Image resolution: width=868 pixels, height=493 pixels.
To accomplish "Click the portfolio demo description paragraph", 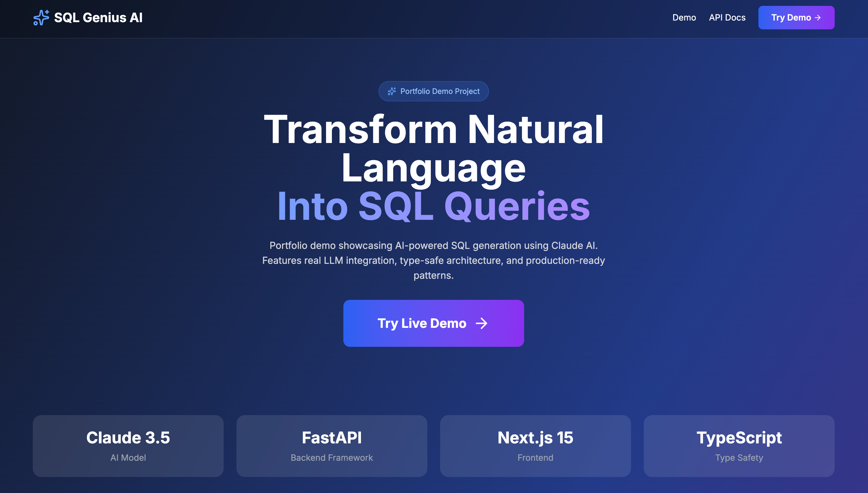I will 433,260.
